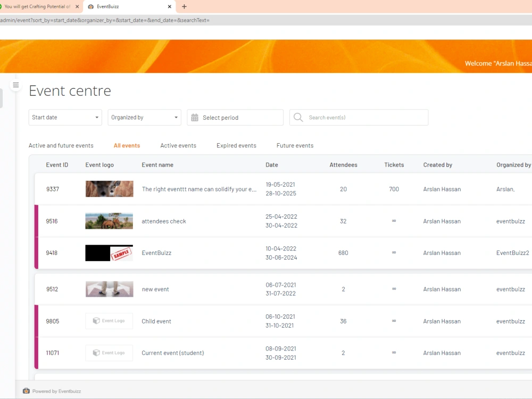Click the 700 tickets value
The width and height of the screenshot is (532, 399).
(394, 189)
